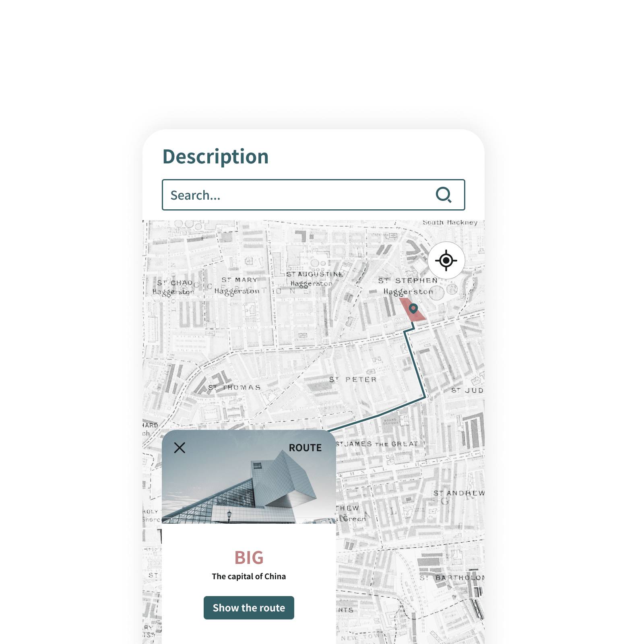Click the St James the Great label
Image resolution: width=644 pixels, height=644 pixels.
tap(377, 444)
